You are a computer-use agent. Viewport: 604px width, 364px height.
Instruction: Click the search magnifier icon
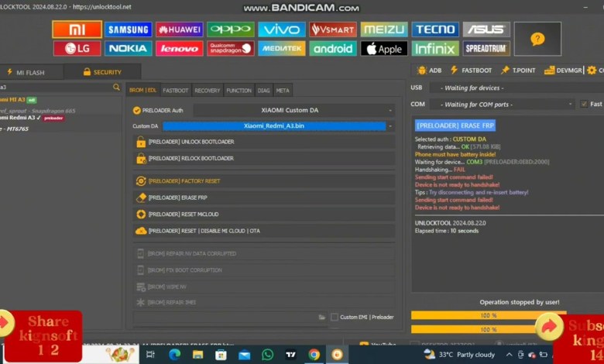point(116,88)
